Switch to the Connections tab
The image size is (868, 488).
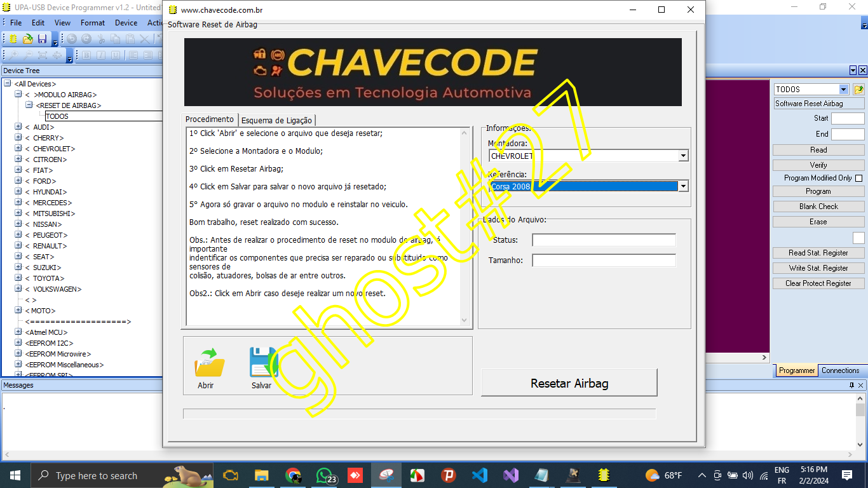(840, 370)
